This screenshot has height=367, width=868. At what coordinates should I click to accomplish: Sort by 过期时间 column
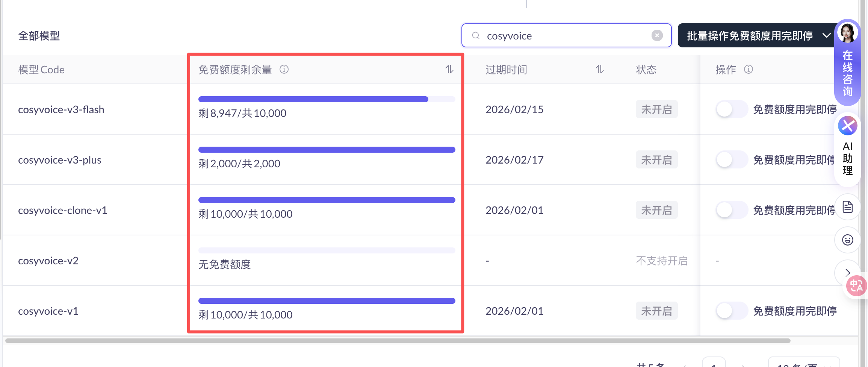pos(599,69)
